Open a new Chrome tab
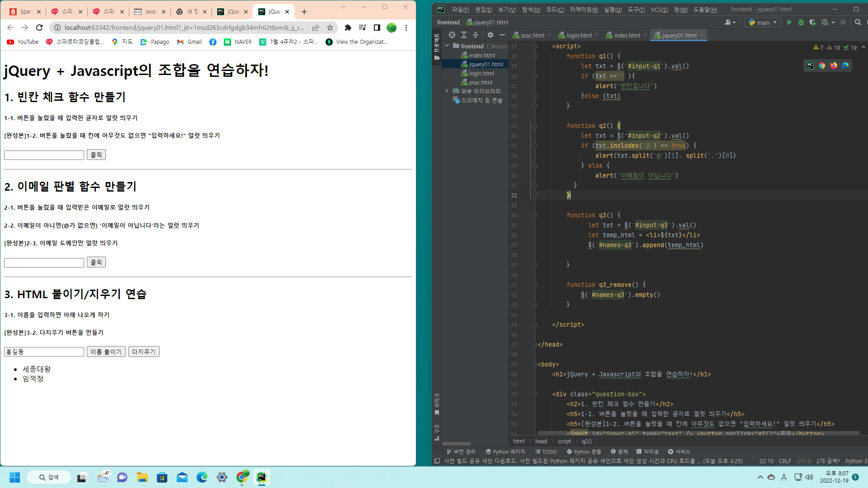 pos(304,12)
